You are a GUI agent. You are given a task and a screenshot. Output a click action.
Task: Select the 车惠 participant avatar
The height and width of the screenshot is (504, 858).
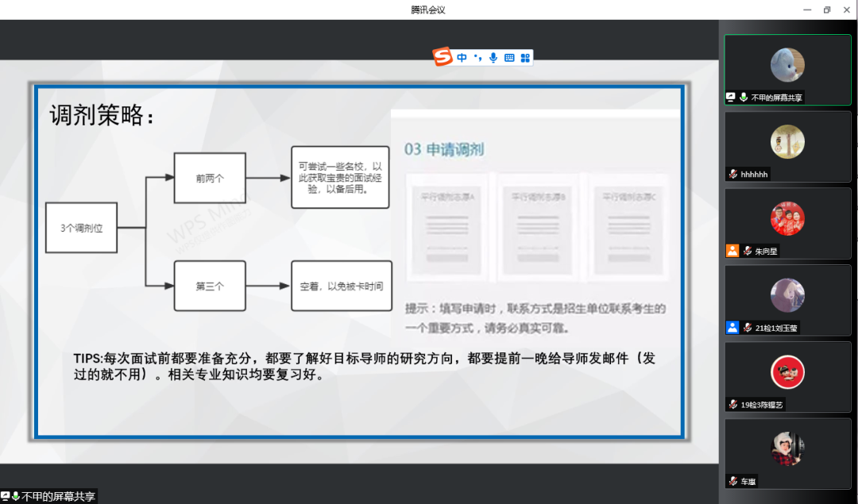pyautogui.click(x=787, y=448)
